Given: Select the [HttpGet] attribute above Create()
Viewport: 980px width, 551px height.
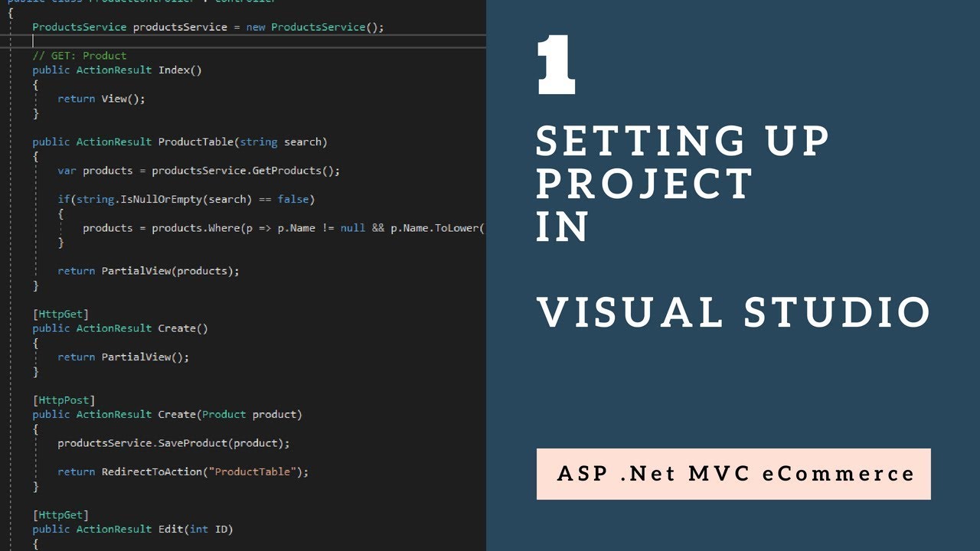Looking at the screenshot, I should click(x=60, y=314).
